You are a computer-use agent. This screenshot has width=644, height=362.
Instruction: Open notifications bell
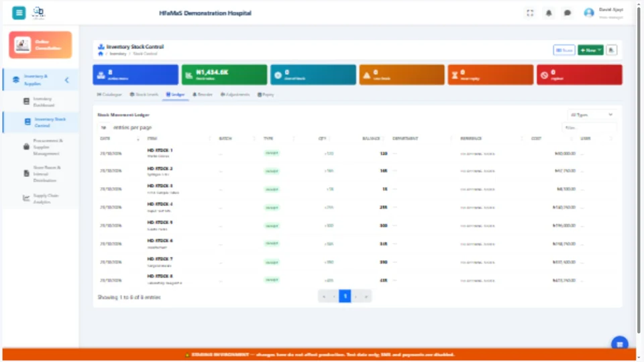point(549,13)
